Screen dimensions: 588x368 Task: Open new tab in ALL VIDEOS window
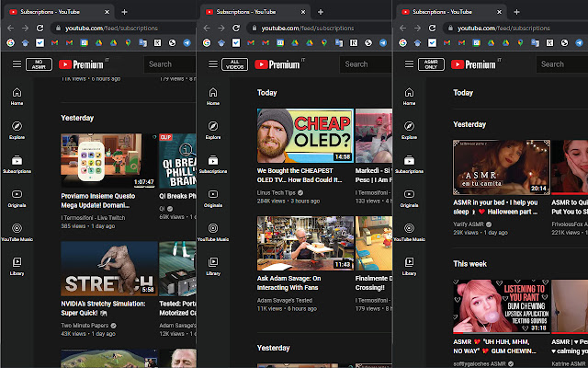pyautogui.click(x=321, y=12)
